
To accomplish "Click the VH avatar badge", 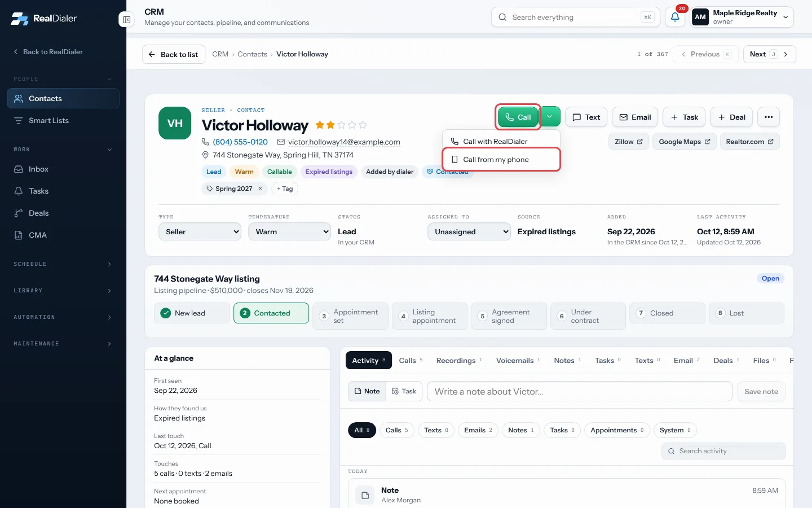I will pyautogui.click(x=175, y=123).
